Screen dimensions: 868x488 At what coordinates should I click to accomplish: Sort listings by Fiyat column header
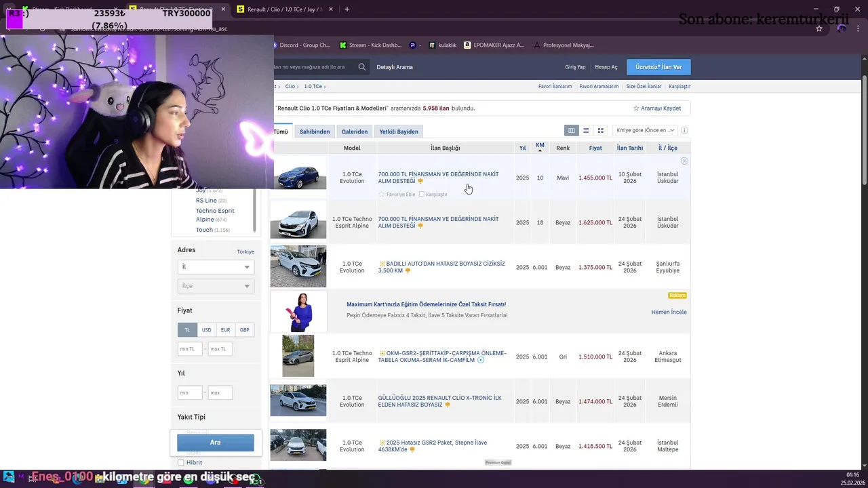point(595,148)
